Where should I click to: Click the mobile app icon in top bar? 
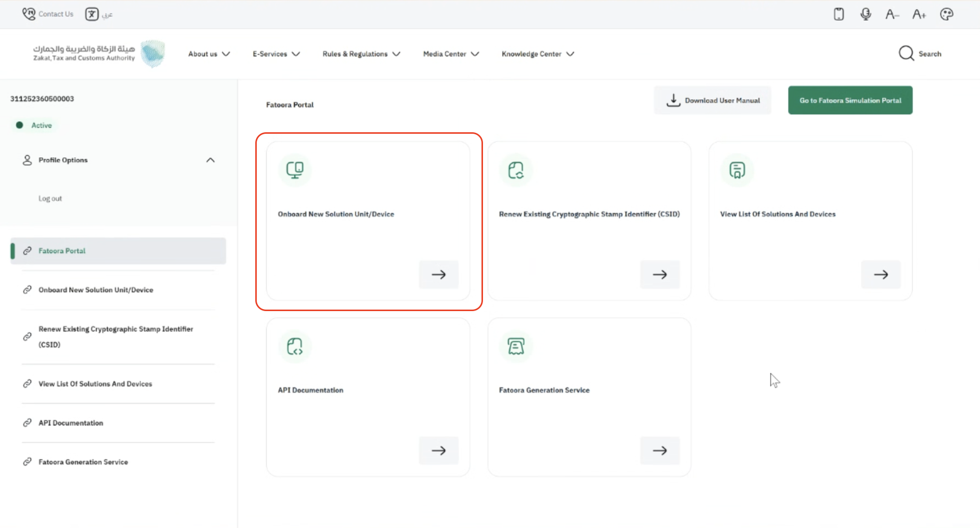[839, 14]
